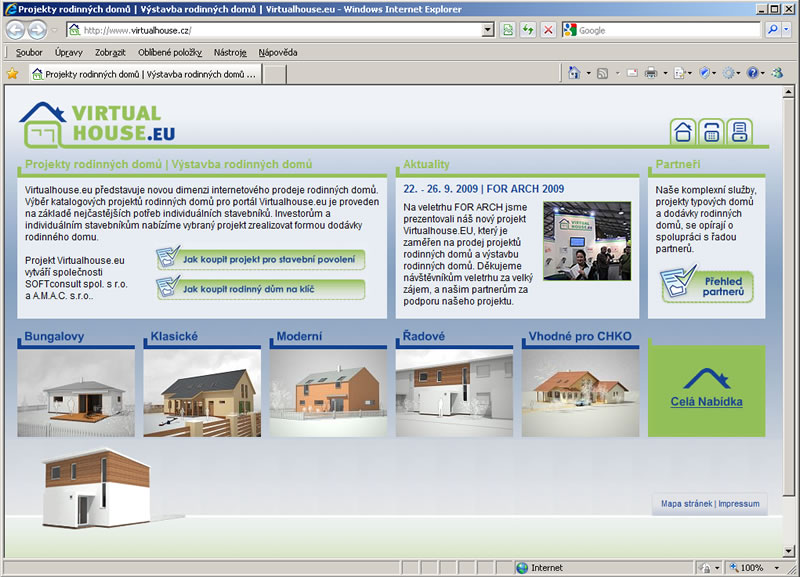Open the address bar dropdown arrow
Image resolution: width=800 pixels, height=577 pixels.
click(x=488, y=30)
